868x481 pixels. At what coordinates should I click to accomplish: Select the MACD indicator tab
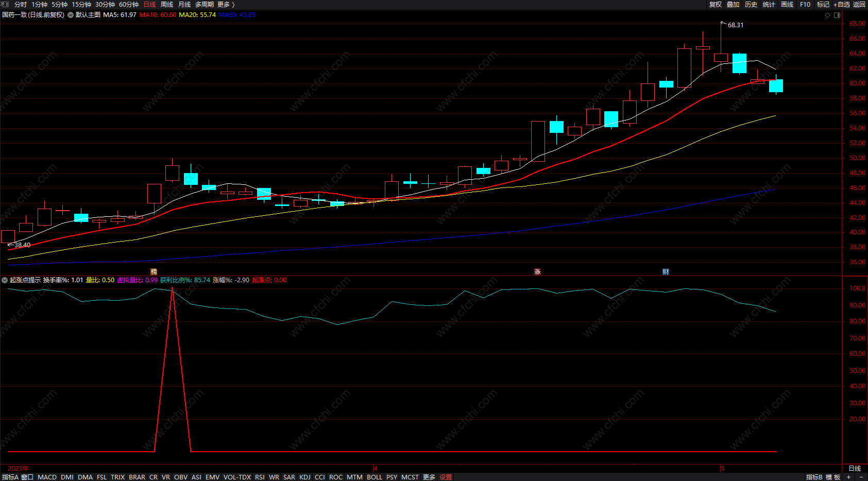[47, 477]
